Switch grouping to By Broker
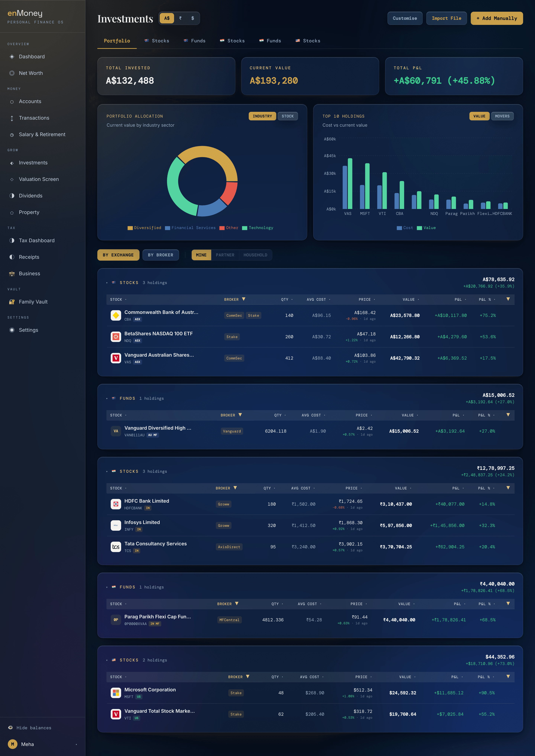The height and width of the screenshot is (756, 535). (160, 255)
